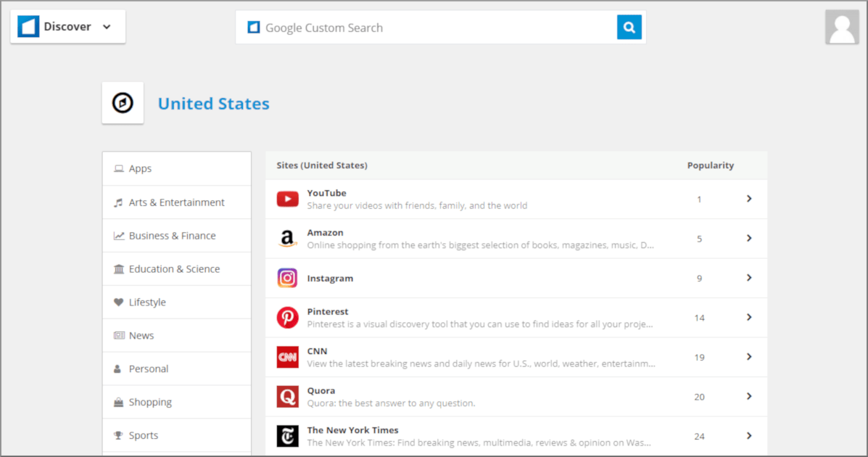The width and height of the screenshot is (868, 457).
Task: Click the blue Discover logo icon
Action: (x=28, y=27)
